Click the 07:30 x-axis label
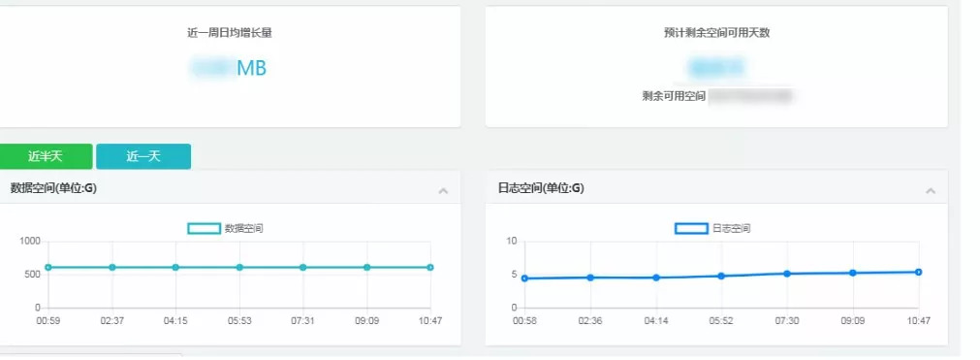 787,320
